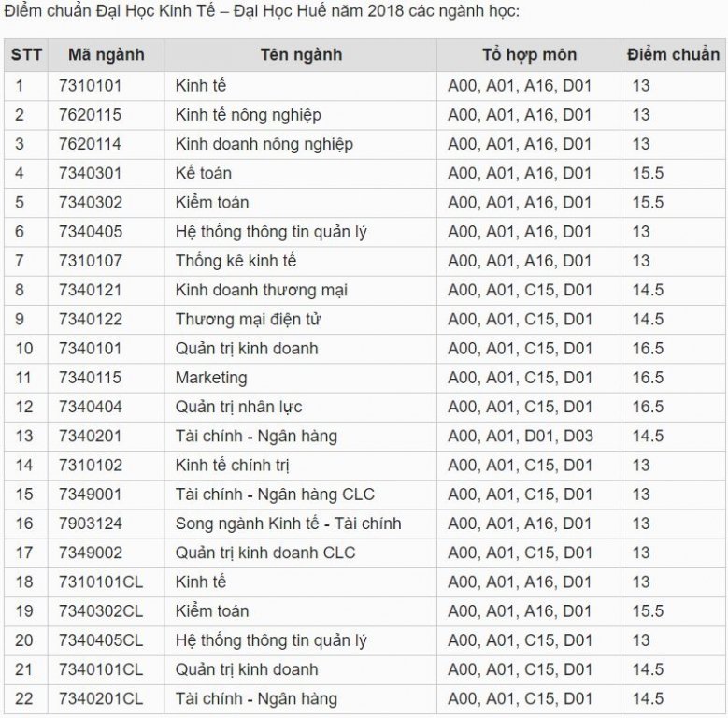Select major code 7310107
Screen dimensions: 728x718
(91, 261)
